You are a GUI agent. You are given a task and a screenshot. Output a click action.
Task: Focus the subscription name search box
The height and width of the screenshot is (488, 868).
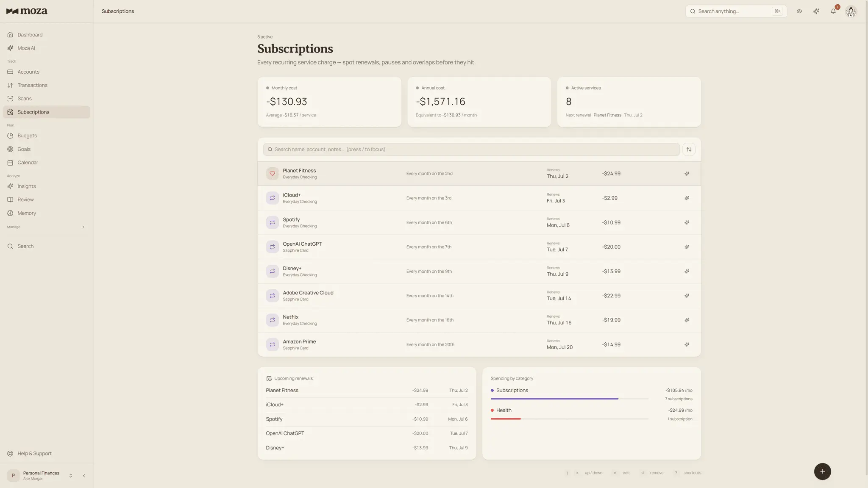coord(471,150)
